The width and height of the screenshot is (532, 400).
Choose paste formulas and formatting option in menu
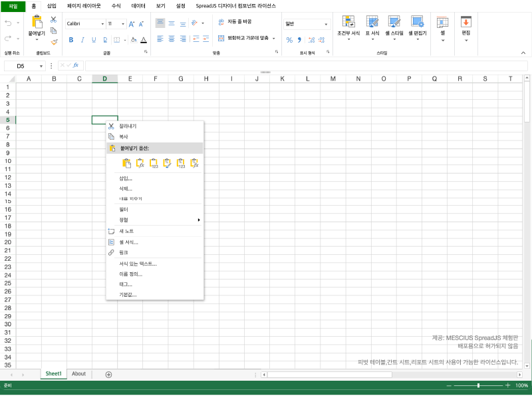tap(194, 163)
